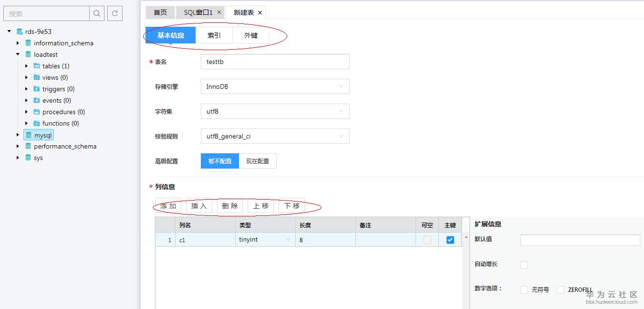Click the events folder icon
Viewport: 644px width, 309px height.
[37, 100]
